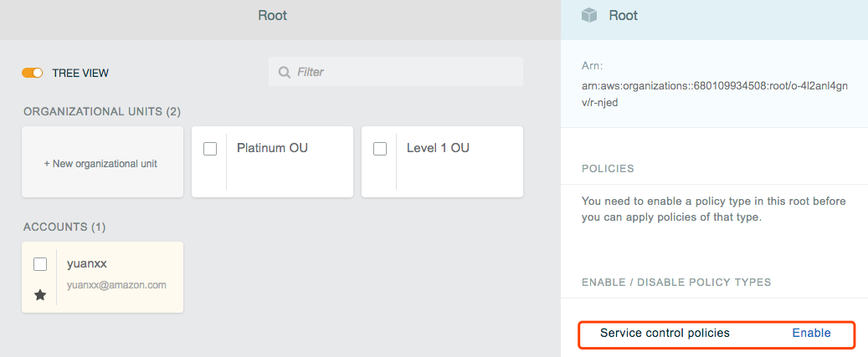The image size is (868, 357).
Task: Enable Service control policies
Action: [x=811, y=333]
